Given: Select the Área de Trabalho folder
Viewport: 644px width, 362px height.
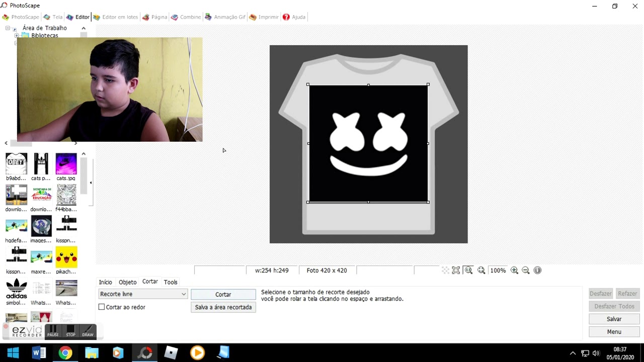Looking at the screenshot, I should click(45, 28).
